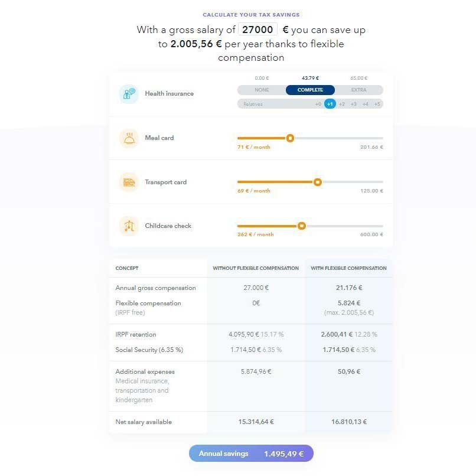Click the With Flexible Compensation column header
The image size is (476, 476).
point(348,268)
